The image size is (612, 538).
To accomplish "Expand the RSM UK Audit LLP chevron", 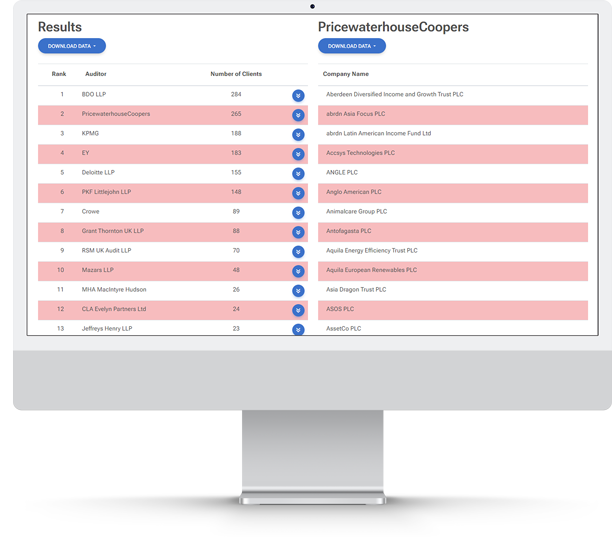I will coord(298,251).
